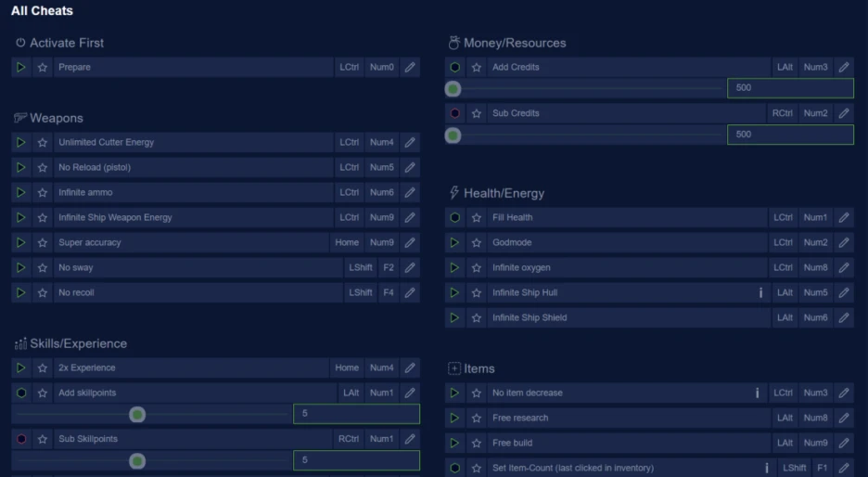Click the Add Credits value field showing 500
The height and width of the screenshot is (477, 868).
789,88
